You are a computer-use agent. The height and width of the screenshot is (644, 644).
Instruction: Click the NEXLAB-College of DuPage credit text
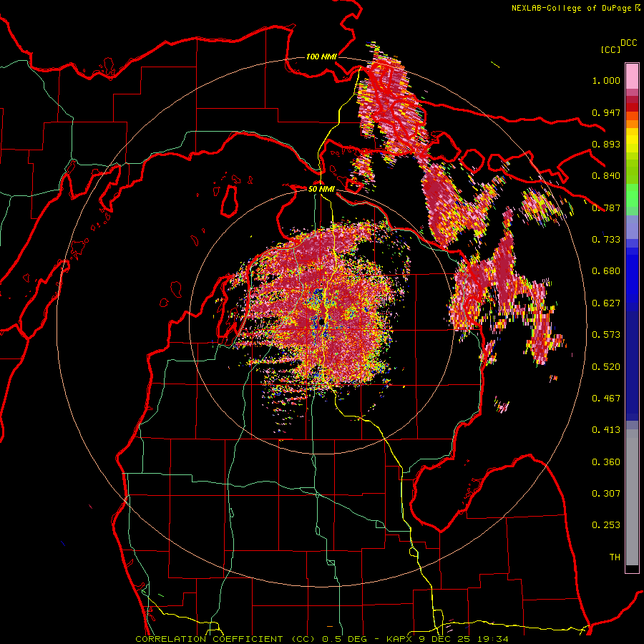[571, 8]
